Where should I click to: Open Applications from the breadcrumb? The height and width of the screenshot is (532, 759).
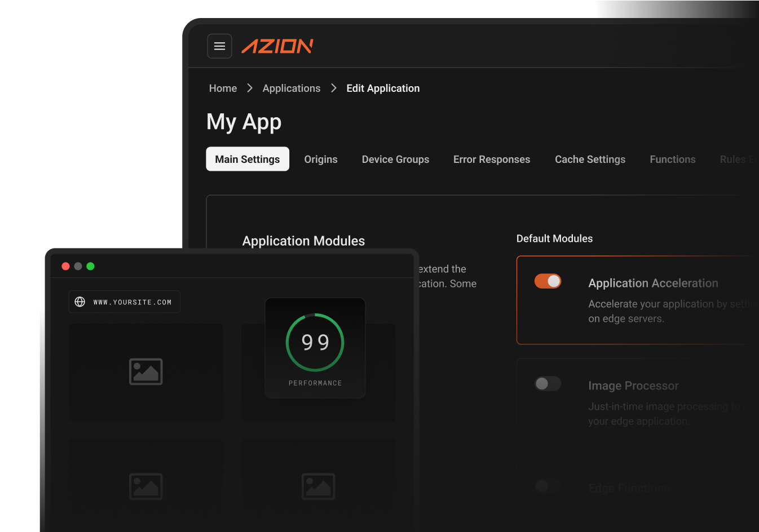(291, 88)
